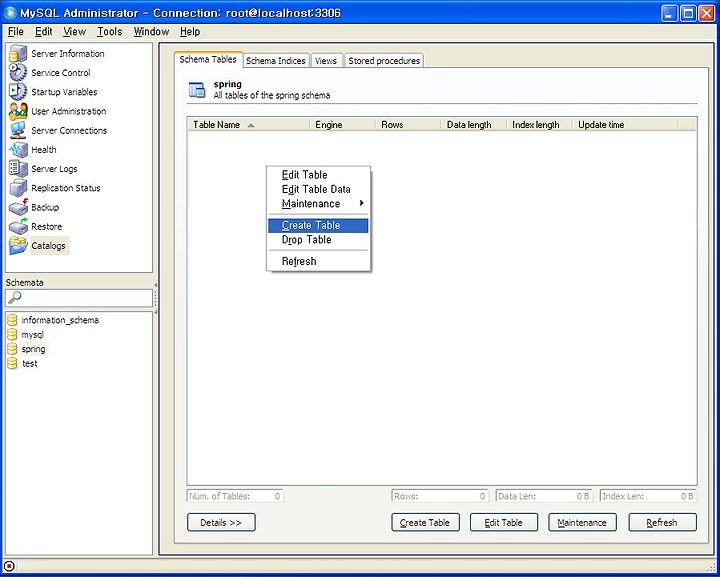
Task: Select the test schema
Action: (29, 364)
